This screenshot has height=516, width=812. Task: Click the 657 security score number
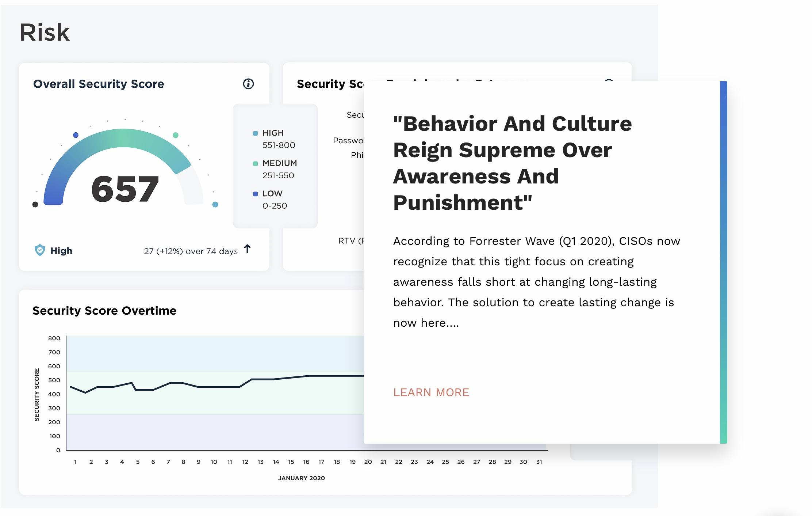(125, 189)
